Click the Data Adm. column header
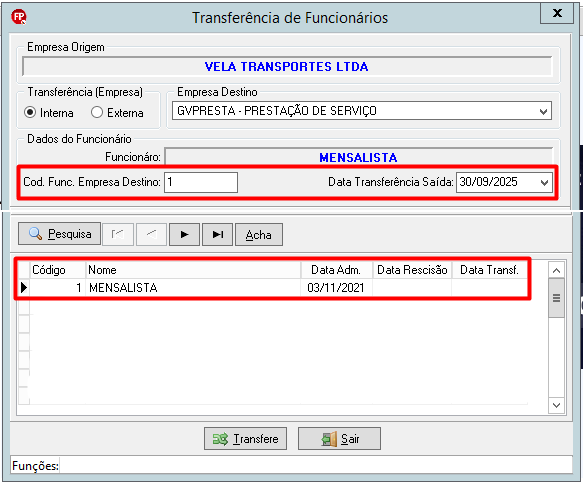This screenshot has width=583, height=485. pos(336,270)
